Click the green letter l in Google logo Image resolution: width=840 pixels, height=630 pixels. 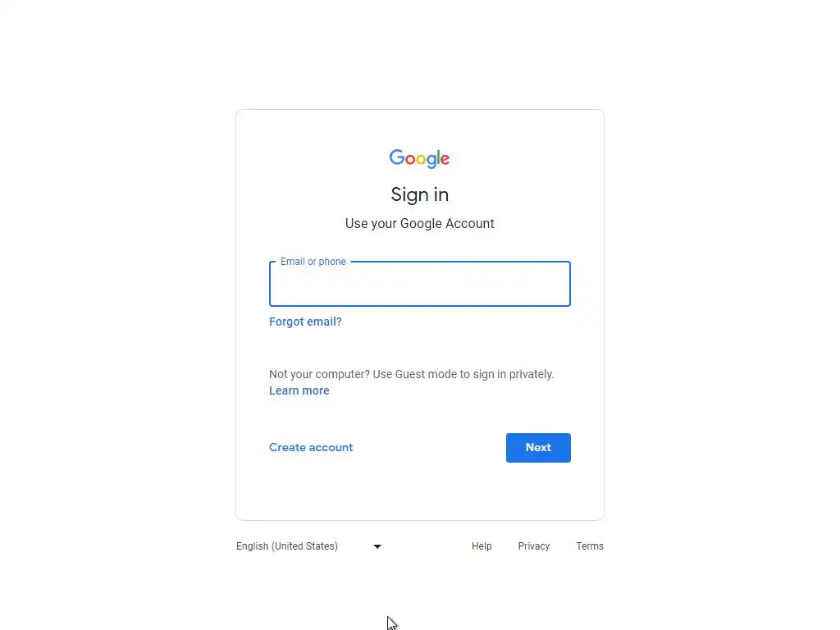coord(438,157)
